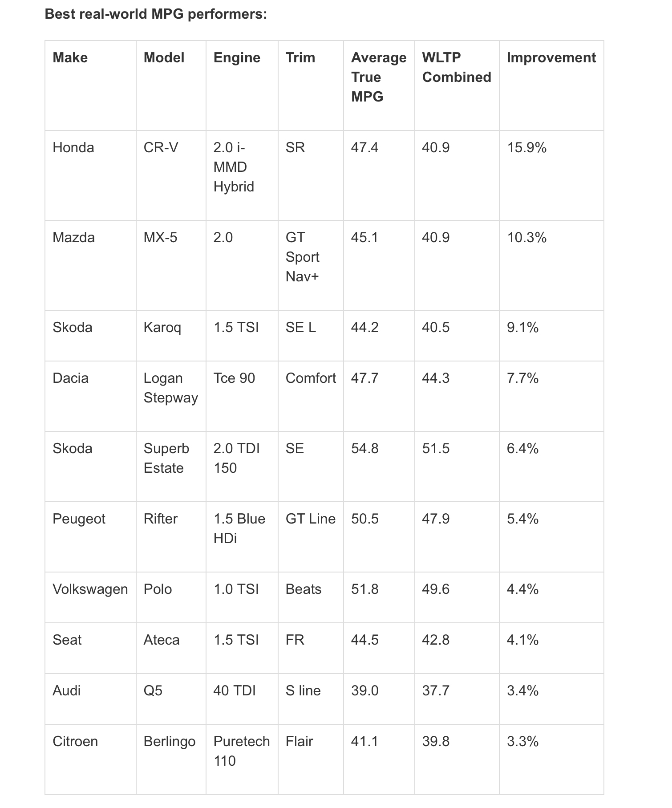672x808 pixels.
Task: Click the Best real-world MPG performers heading
Action: click(x=156, y=14)
